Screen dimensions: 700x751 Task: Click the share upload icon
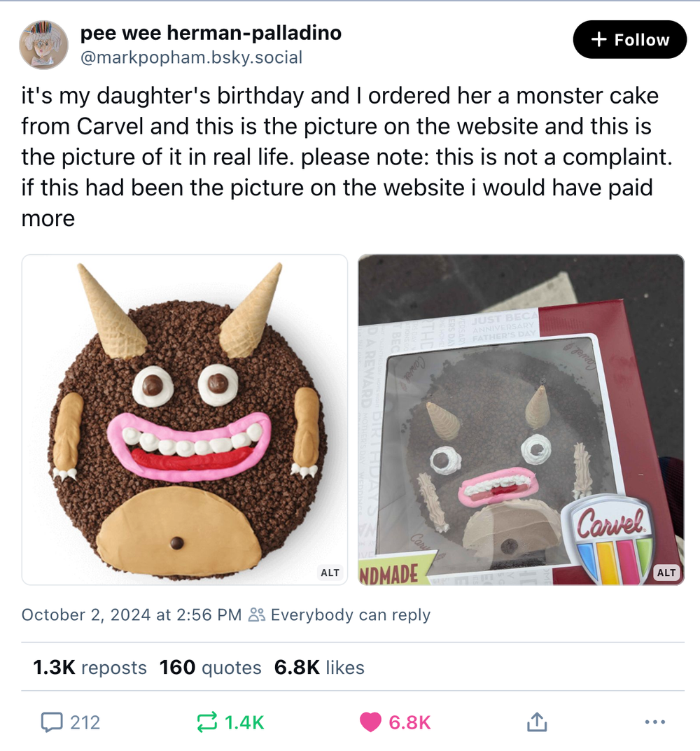coord(535,722)
